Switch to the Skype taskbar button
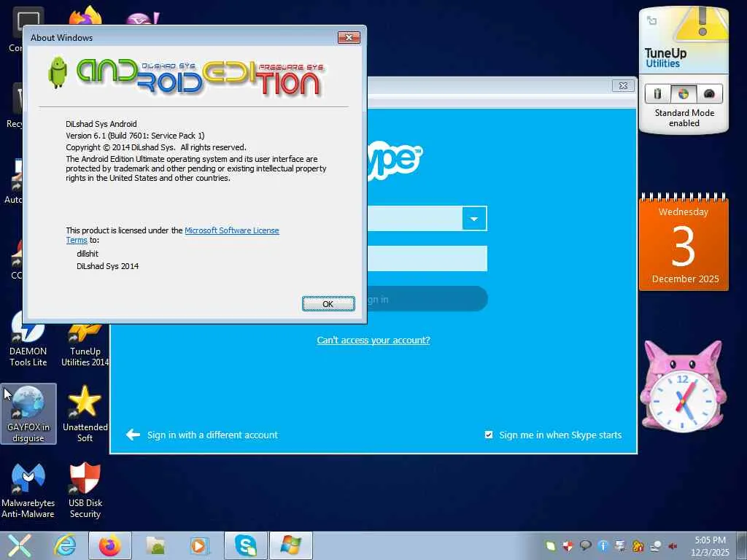Image resolution: width=747 pixels, height=560 pixels. point(246,545)
